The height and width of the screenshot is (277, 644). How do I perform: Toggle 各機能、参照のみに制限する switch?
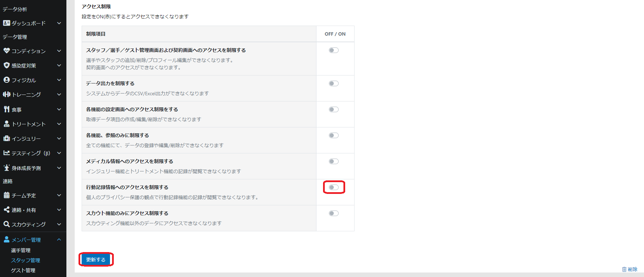click(334, 135)
